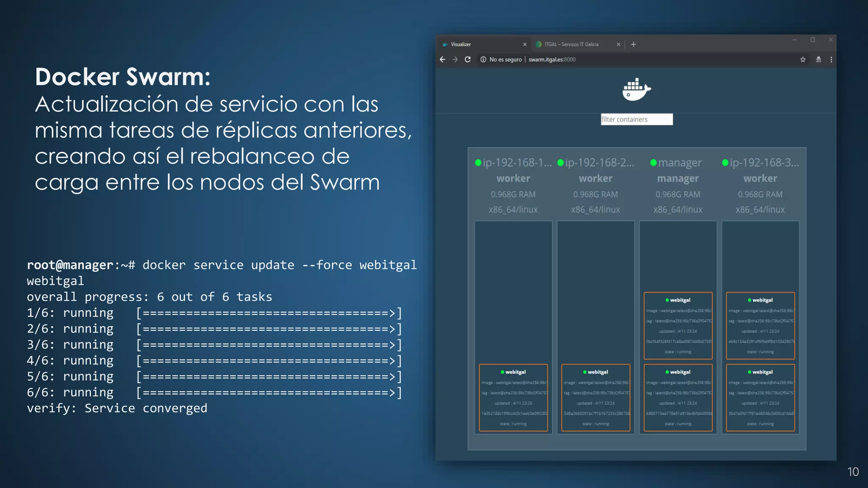Click the 'No es seguro' site info icon
Screen dimensions: 868x488
tap(483, 59)
